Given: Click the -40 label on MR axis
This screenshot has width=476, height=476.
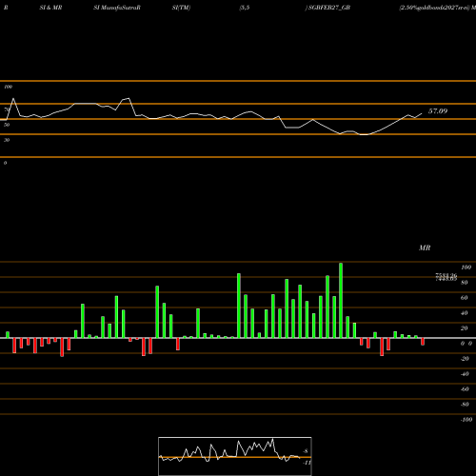Looking at the screenshot, I should click(x=465, y=374).
